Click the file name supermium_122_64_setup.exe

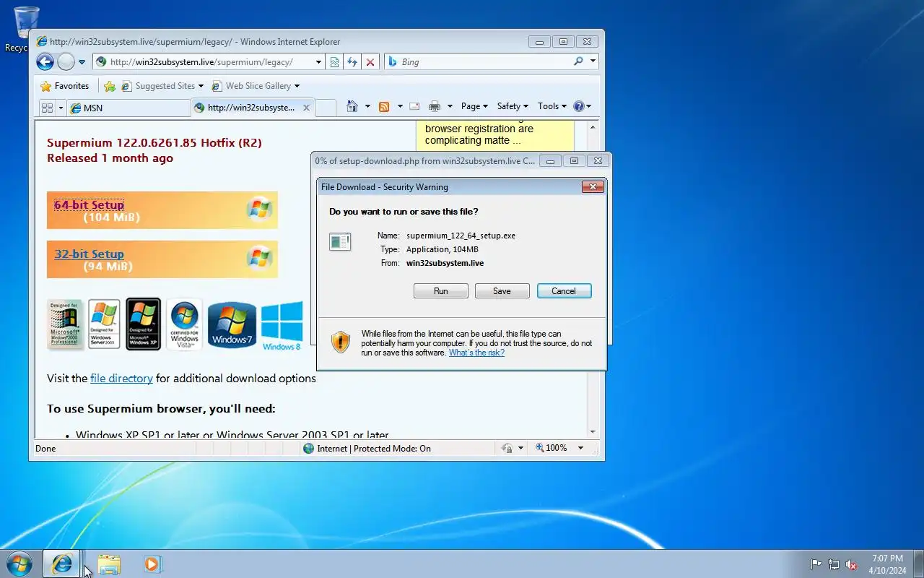tap(461, 236)
